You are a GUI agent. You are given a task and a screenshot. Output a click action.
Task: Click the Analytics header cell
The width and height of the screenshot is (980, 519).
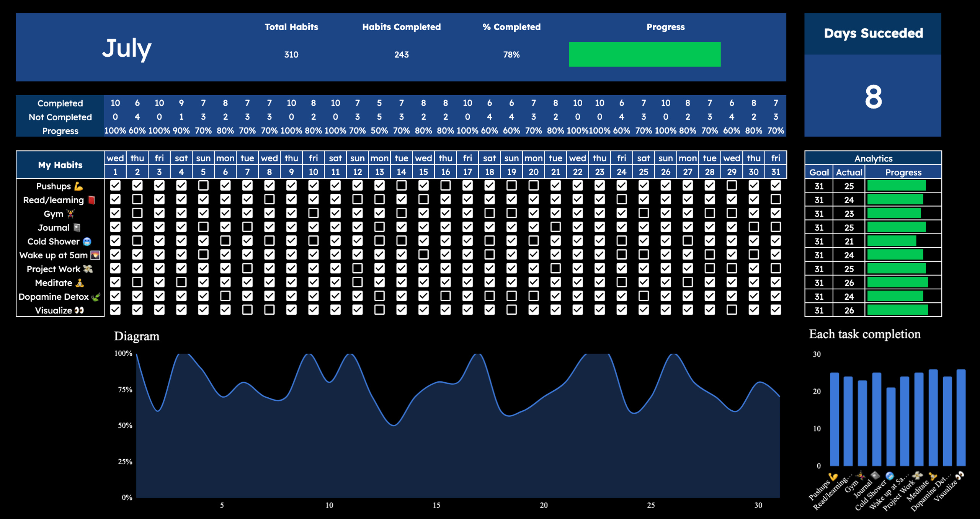pyautogui.click(x=873, y=158)
